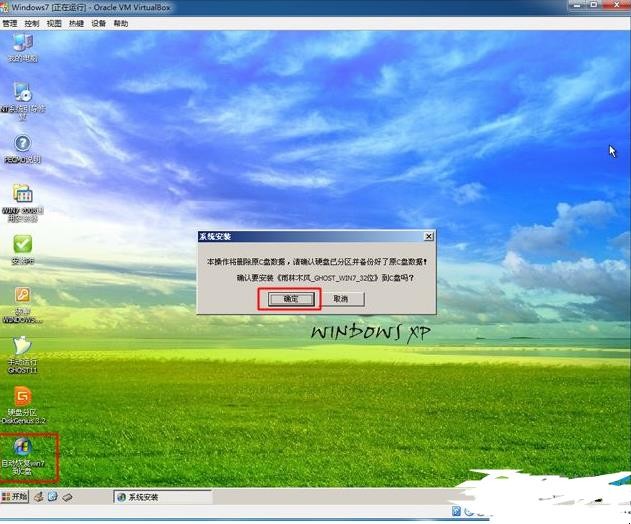Viewport: 631px width, 524px height.
Task: Click the first quick launch icon beside 开始
Action: tap(39, 497)
